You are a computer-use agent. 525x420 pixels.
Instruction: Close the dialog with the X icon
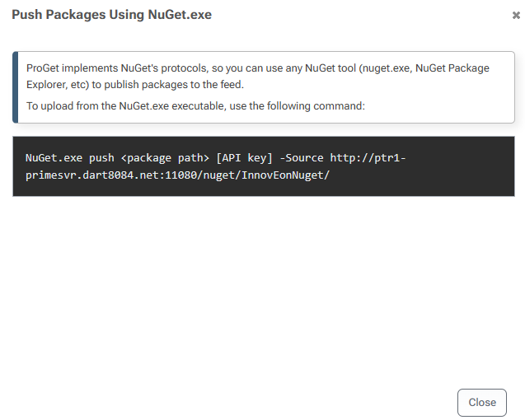click(516, 15)
